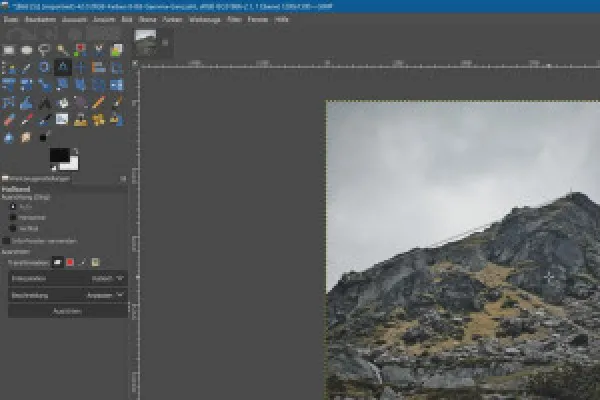Toggle the Hilfslinien verwenden checkbox
This screenshot has height=400, width=600.
tap(8, 241)
